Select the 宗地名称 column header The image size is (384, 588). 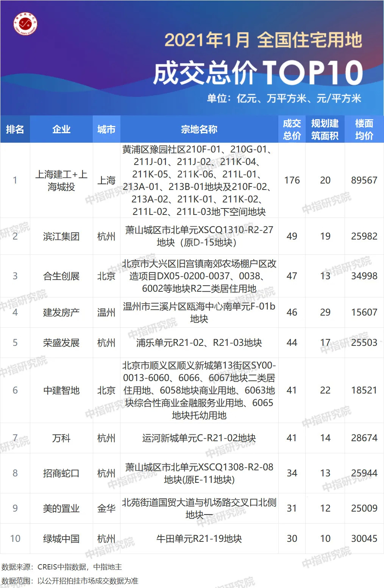199,129
